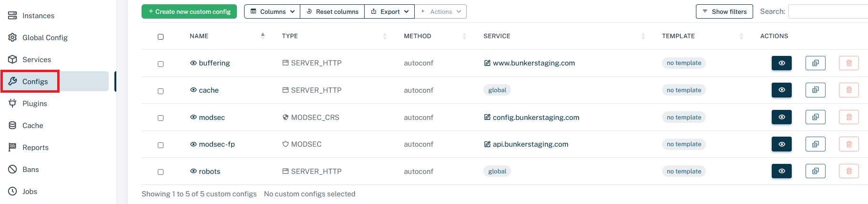
Task: Focus the Search input field
Action: pos(827,11)
